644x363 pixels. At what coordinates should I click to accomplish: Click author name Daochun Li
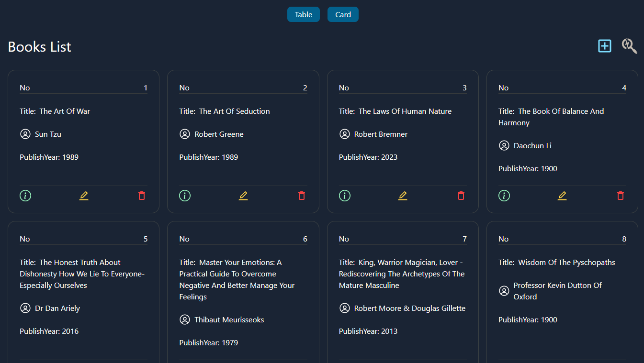coord(532,145)
